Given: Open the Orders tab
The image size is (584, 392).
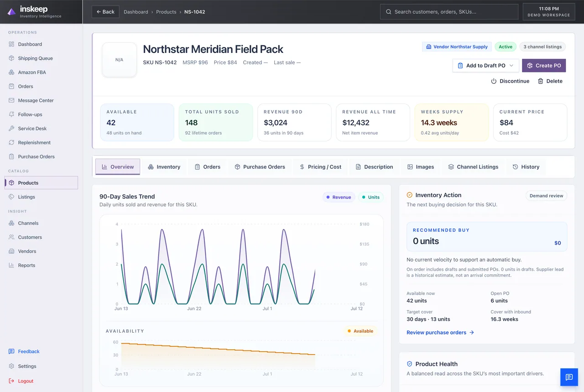Looking at the screenshot, I should pyautogui.click(x=207, y=167).
